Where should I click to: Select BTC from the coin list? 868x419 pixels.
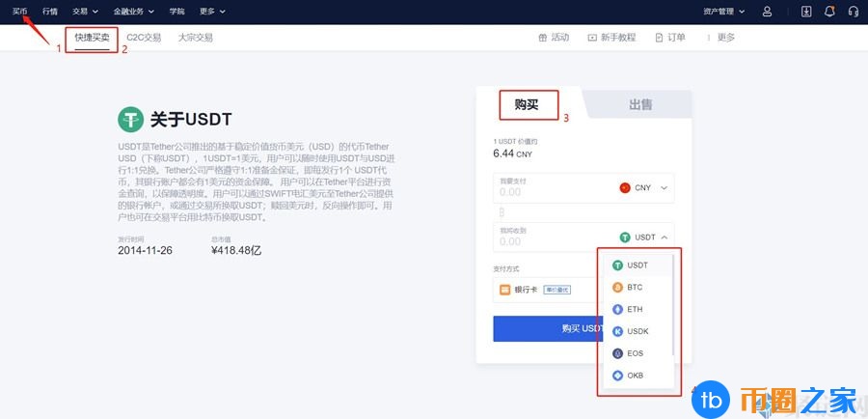(x=635, y=287)
